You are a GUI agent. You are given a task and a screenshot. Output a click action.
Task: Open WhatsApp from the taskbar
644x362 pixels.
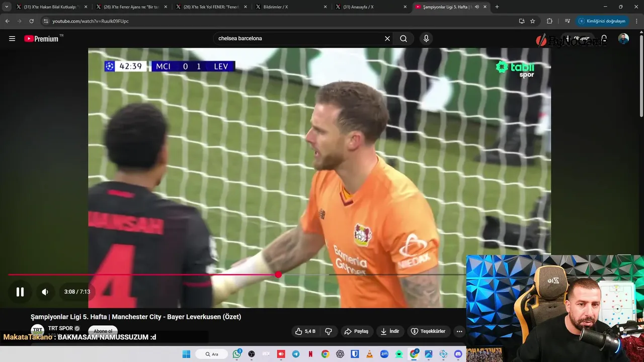pos(237,354)
